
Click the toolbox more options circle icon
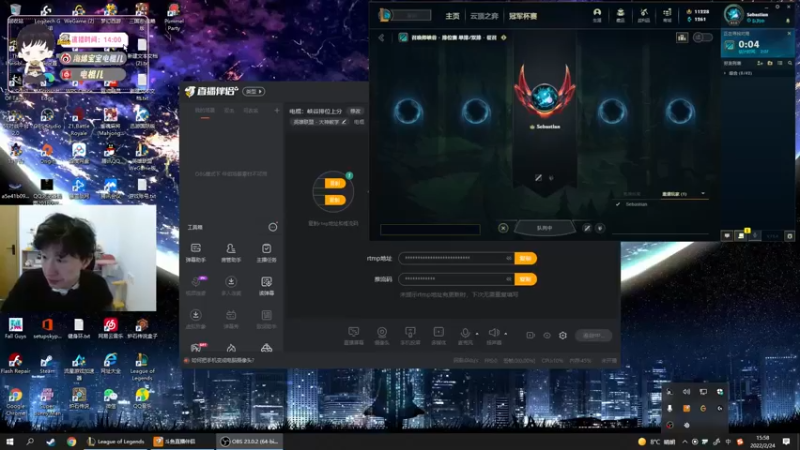click(x=273, y=227)
